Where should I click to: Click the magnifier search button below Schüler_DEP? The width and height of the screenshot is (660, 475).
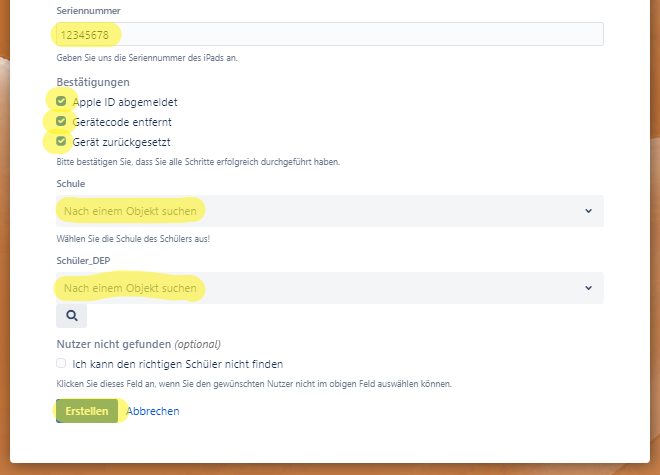[x=71, y=316]
